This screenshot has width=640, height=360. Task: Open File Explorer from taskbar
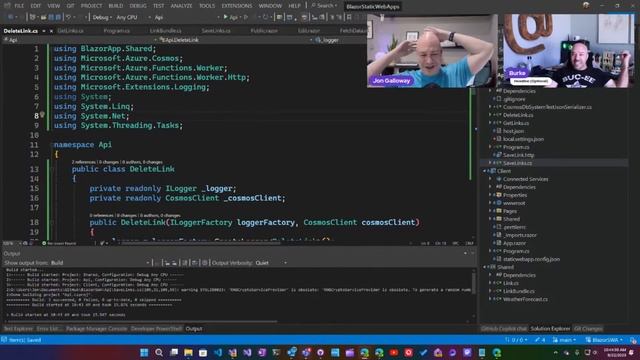point(188,353)
